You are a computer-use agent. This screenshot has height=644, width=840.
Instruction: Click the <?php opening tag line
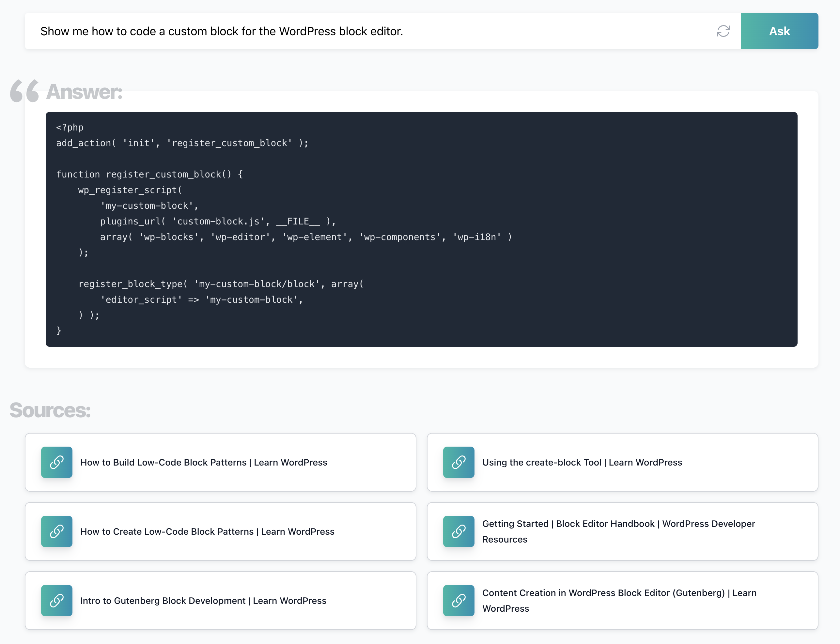coord(70,127)
